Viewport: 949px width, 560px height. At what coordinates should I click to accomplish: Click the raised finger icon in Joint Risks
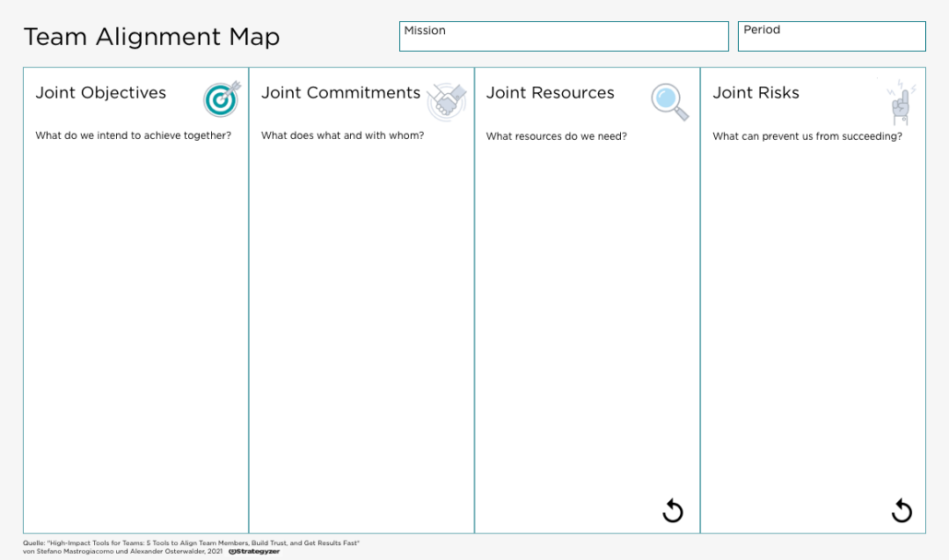click(x=899, y=103)
